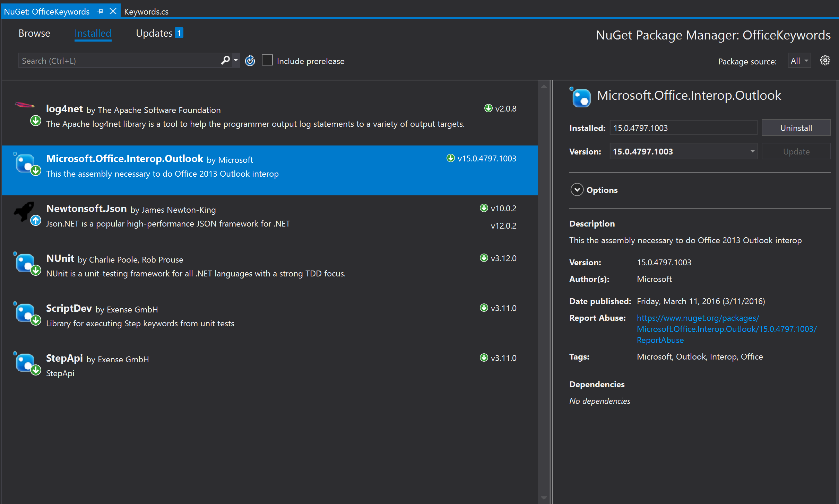Click the Newtonsoft.Json rocket icon
The image size is (839, 504).
(x=24, y=211)
